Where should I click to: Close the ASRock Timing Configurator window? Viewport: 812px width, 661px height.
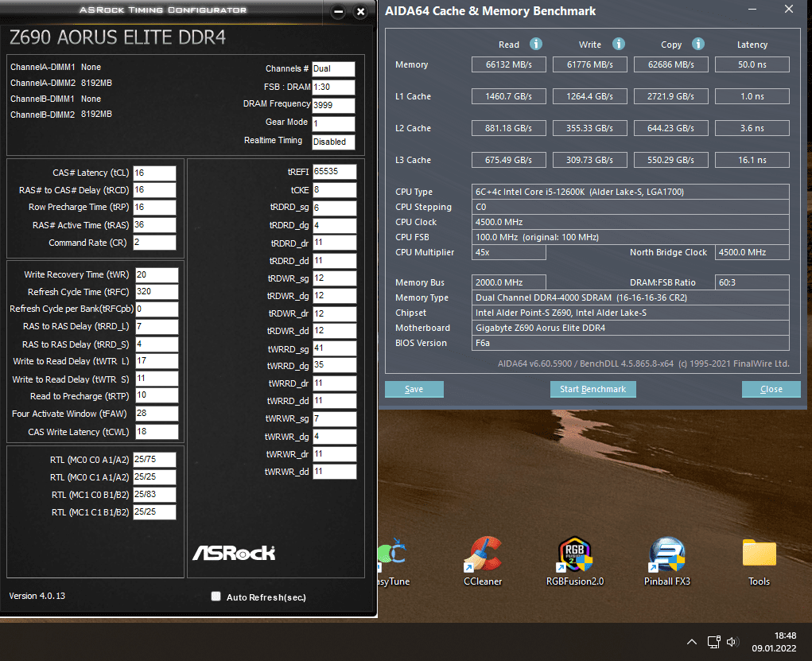coord(361,11)
